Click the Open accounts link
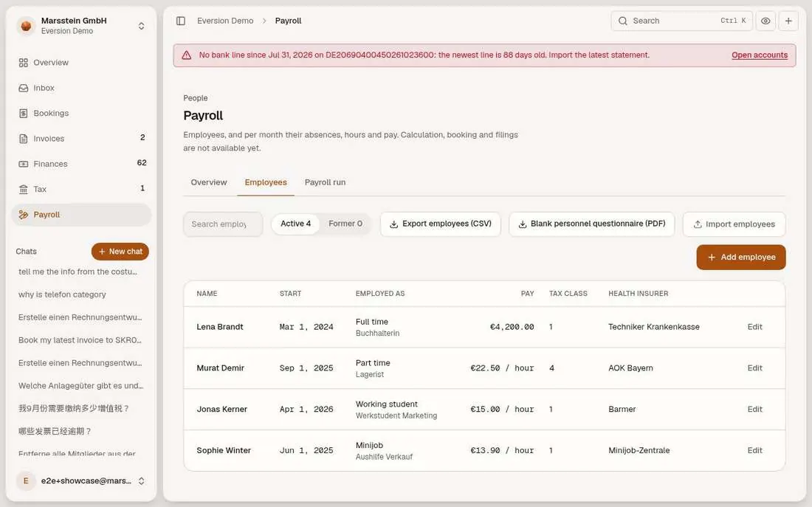Image resolution: width=812 pixels, height=507 pixels. point(759,55)
